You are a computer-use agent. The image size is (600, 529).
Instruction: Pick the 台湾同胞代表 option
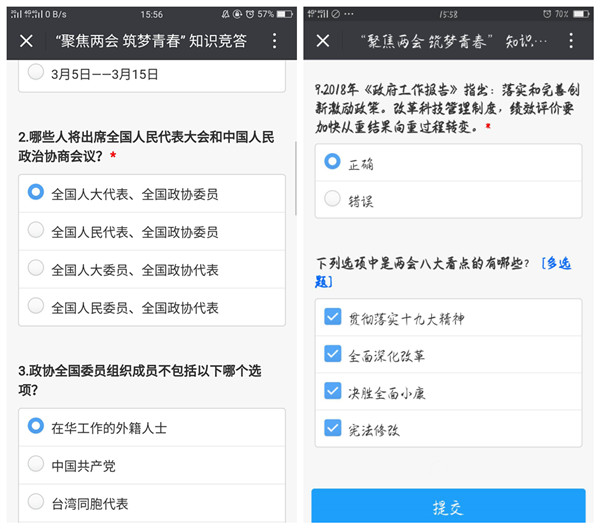pos(36,502)
